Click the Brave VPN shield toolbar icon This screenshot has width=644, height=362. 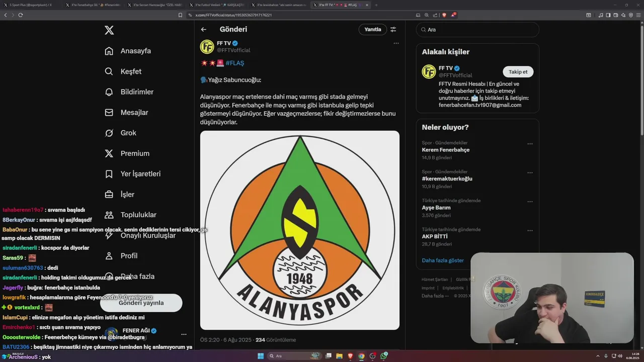click(631, 15)
